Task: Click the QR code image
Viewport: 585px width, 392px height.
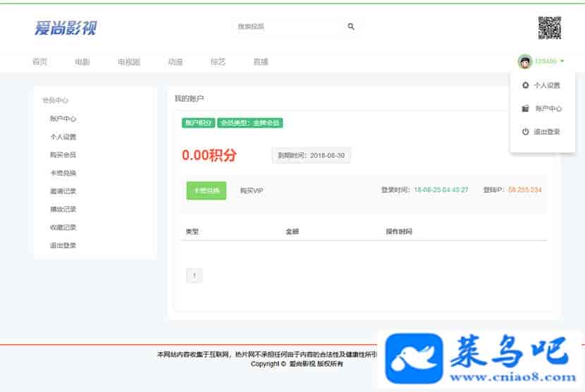Action: [x=550, y=27]
